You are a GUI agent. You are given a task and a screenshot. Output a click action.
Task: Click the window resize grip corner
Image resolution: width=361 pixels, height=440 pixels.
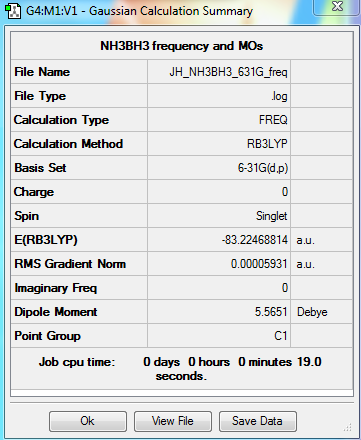tap(348, 427)
